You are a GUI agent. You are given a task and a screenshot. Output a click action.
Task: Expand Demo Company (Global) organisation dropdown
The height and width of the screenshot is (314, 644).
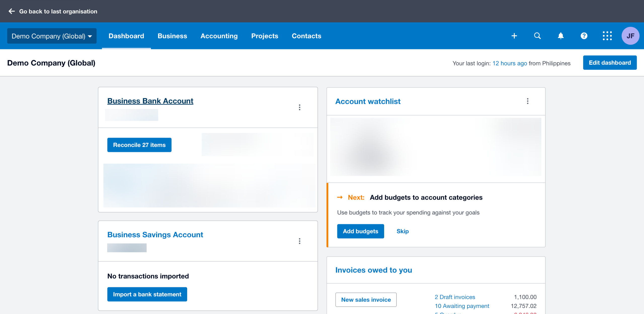pos(52,36)
